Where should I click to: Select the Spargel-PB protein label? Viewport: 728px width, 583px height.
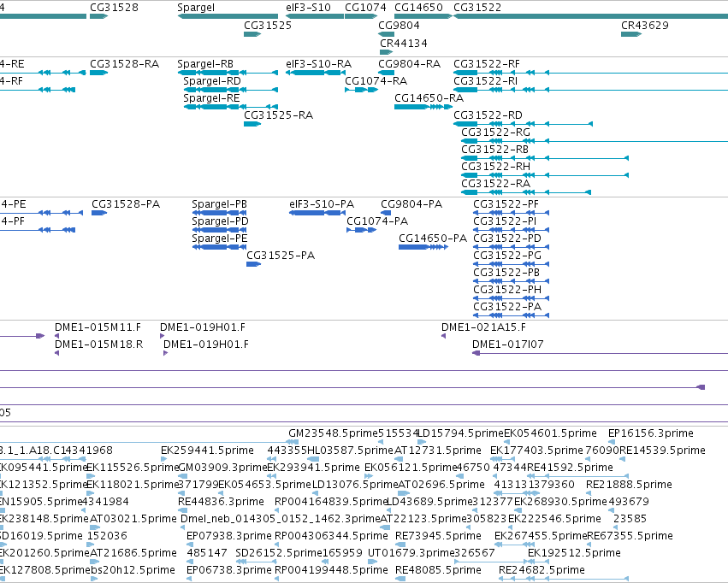point(219,204)
